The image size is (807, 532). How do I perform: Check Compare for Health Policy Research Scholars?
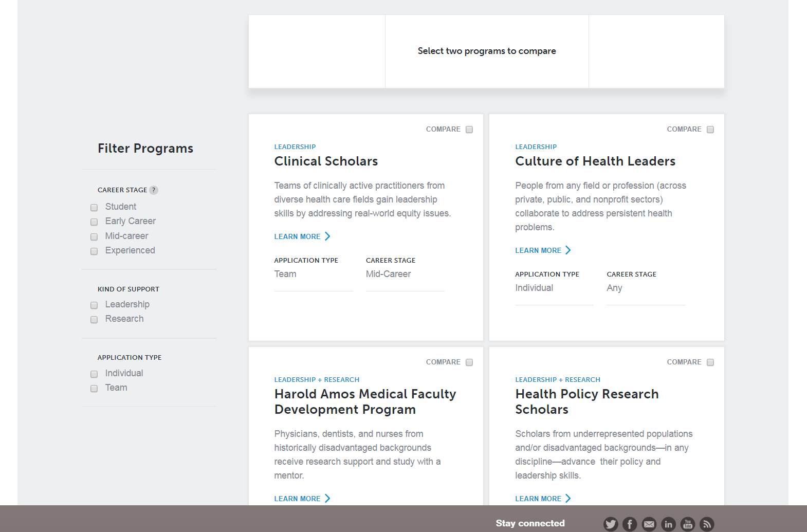click(710, 362)
